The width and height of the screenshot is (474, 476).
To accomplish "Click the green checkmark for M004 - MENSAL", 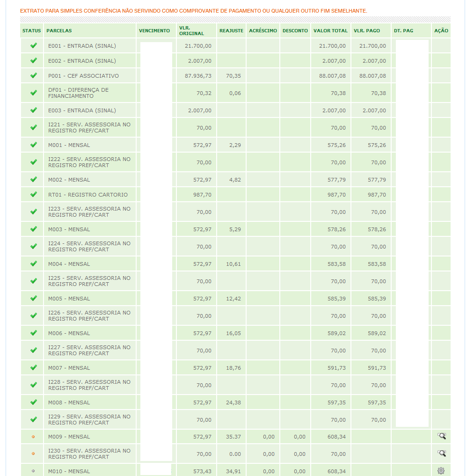I will click(33, 264).
